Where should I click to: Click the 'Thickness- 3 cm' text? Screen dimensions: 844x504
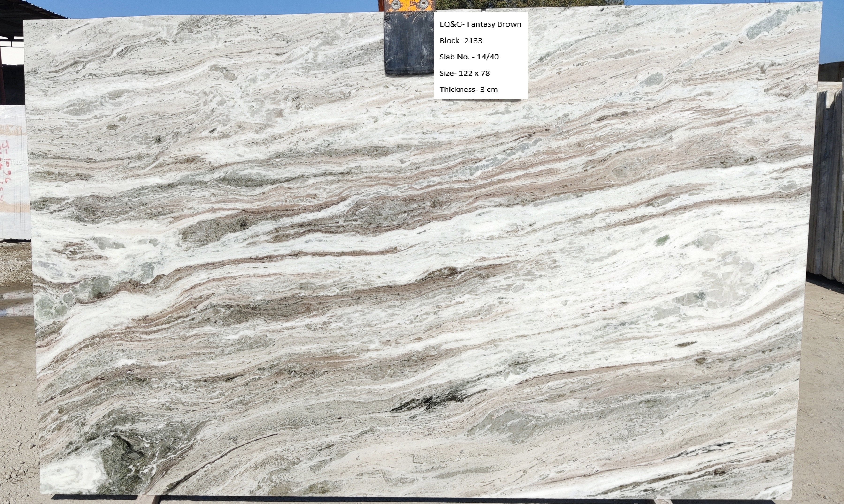(x=468, y=89)
